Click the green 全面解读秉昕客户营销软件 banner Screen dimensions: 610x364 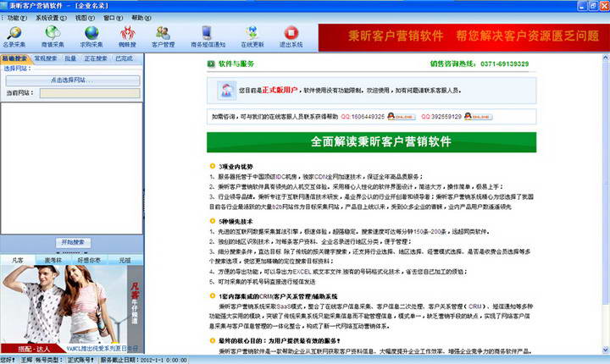tap(372, 142)
